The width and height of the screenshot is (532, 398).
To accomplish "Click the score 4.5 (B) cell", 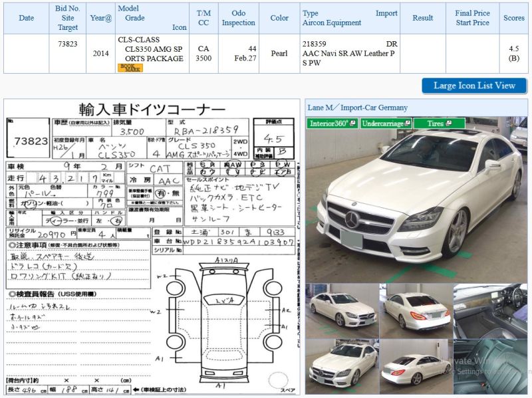I will point(513,54).
